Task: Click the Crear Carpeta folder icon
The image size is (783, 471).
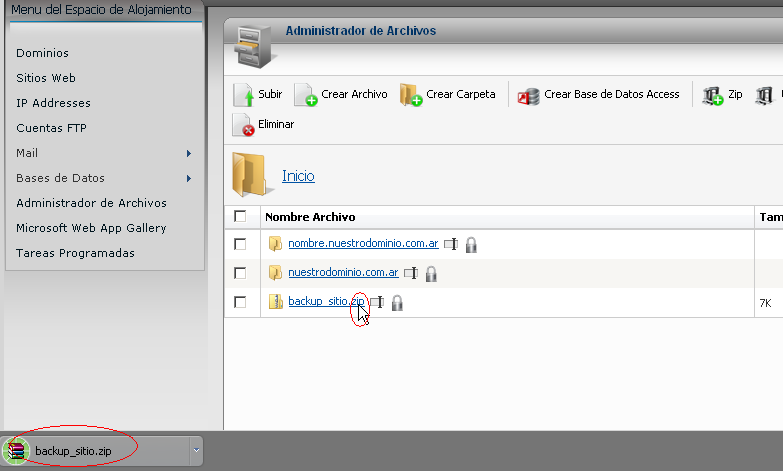Action: click(x=411, y=95)
